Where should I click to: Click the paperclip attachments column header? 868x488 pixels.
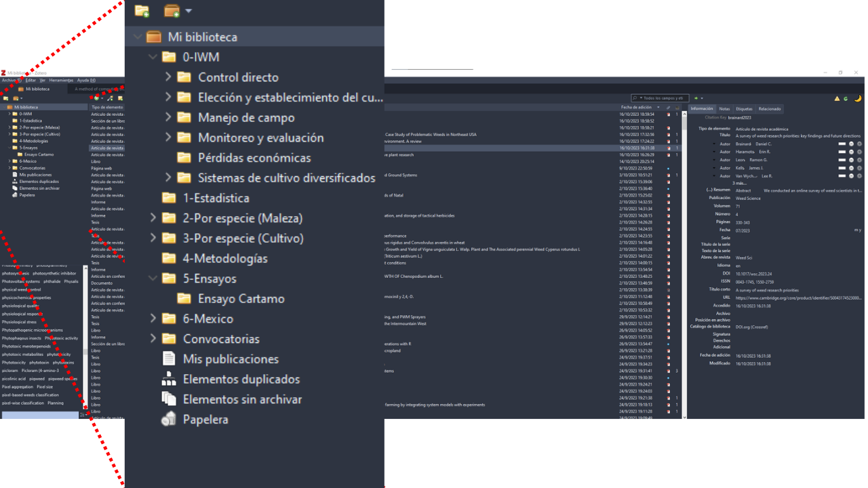[x=668, y=108]
